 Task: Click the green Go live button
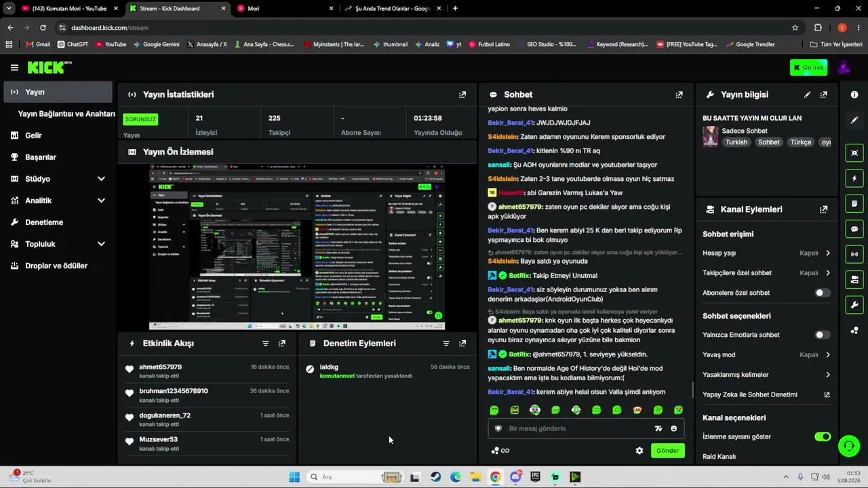click(808, 67)
